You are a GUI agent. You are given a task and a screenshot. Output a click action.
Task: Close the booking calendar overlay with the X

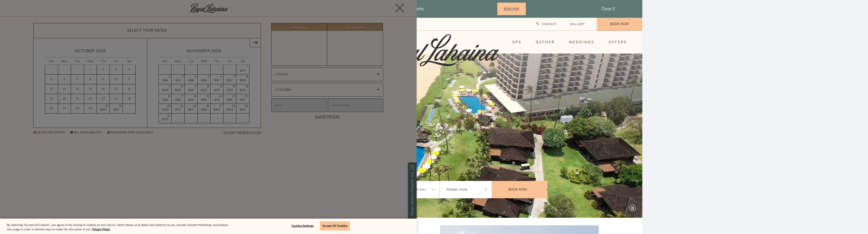coord(399,8)
